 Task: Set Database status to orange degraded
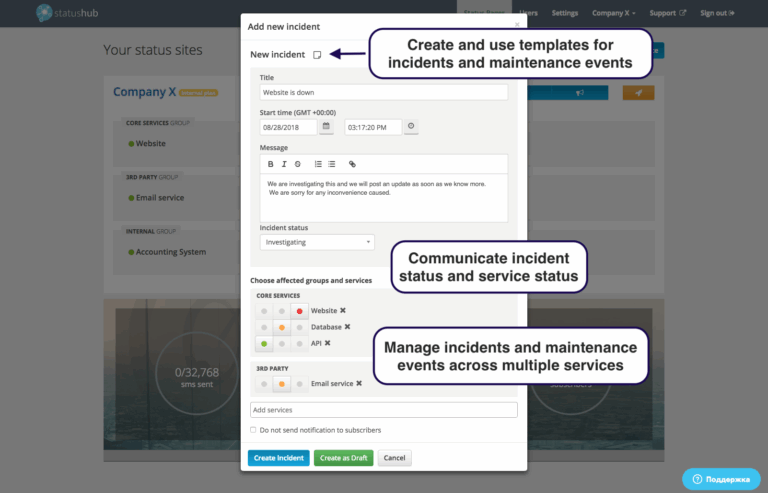[x=282, y=327]
